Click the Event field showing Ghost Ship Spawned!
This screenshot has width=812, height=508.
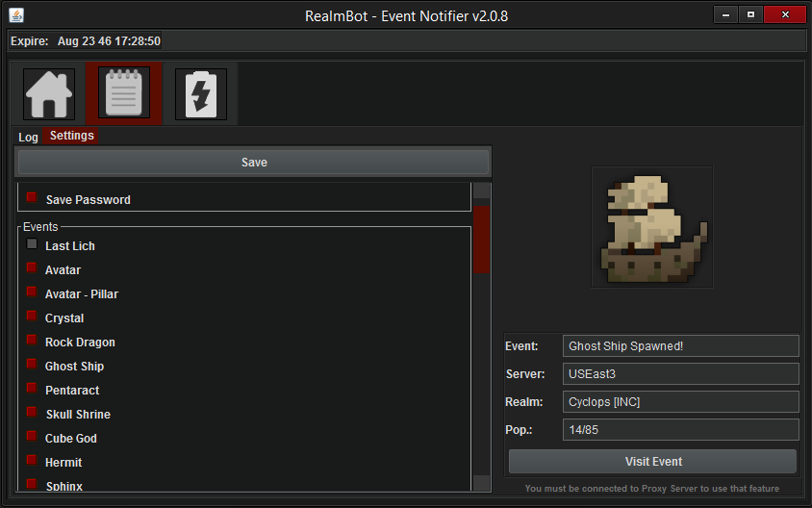pos(680,346)
